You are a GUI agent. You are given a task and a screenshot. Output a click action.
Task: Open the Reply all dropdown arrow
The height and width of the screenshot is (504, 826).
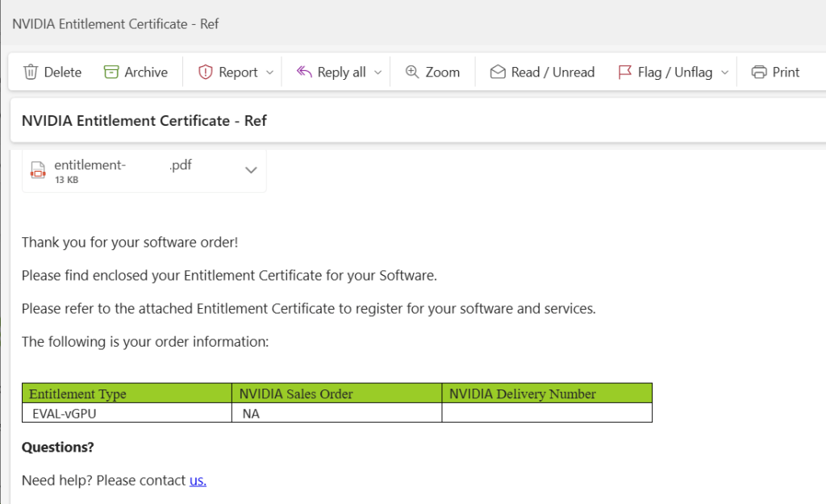click(x=378, y=73)
